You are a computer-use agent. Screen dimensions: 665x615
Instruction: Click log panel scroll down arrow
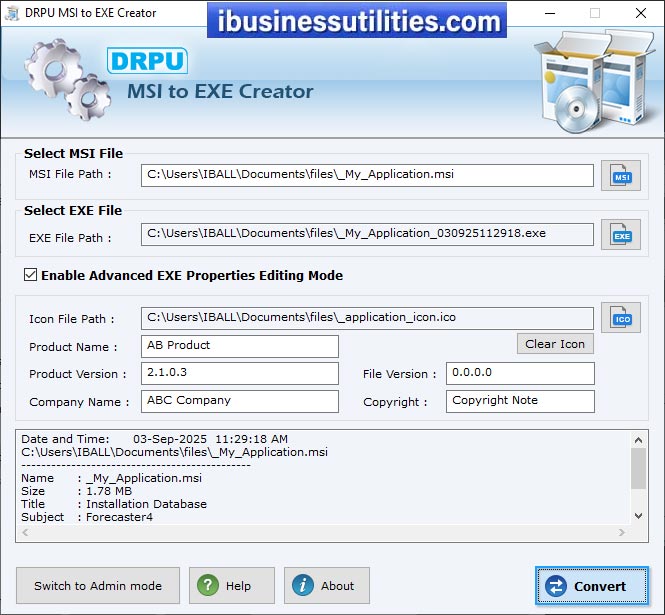(638, 516)
